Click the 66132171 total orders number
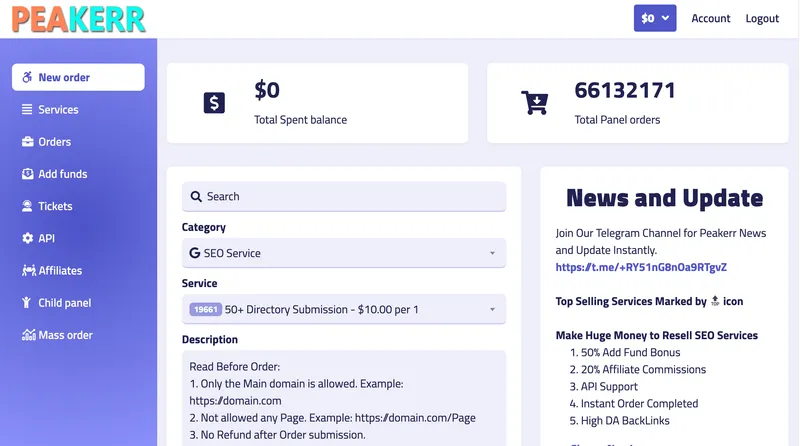Screen dimensions: 800x446 (624, 90)
